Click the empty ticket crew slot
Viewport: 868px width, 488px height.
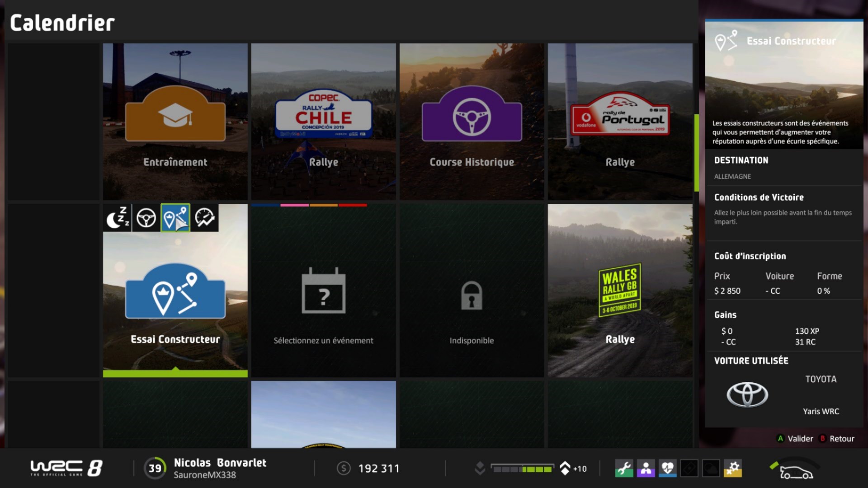click(689, 469)
